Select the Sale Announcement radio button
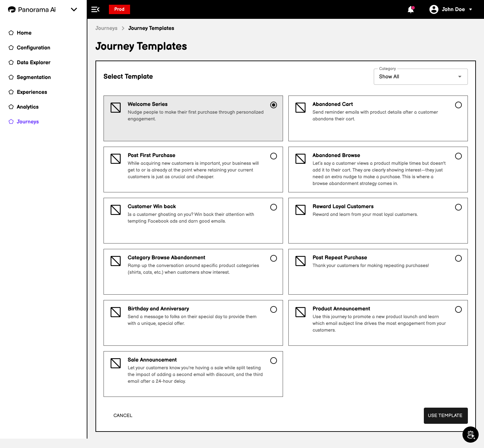 pyautogui.click(x=274, y=361)
